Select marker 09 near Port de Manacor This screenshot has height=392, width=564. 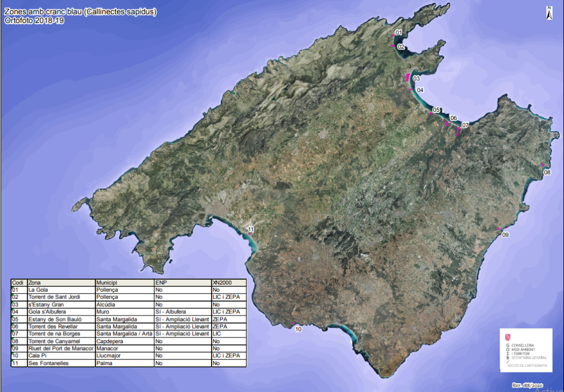[x=498, y=228]
